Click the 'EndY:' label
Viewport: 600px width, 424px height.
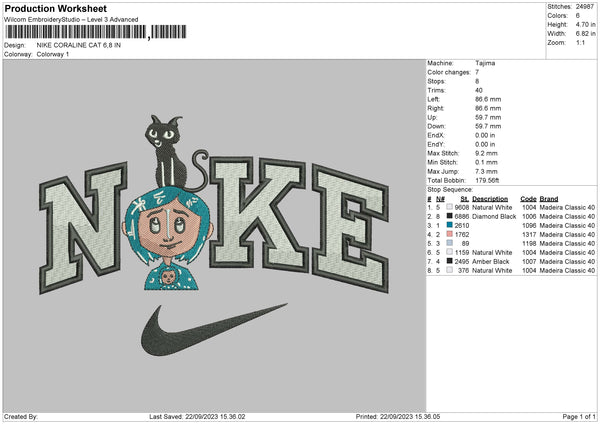(x=436, y=144)
